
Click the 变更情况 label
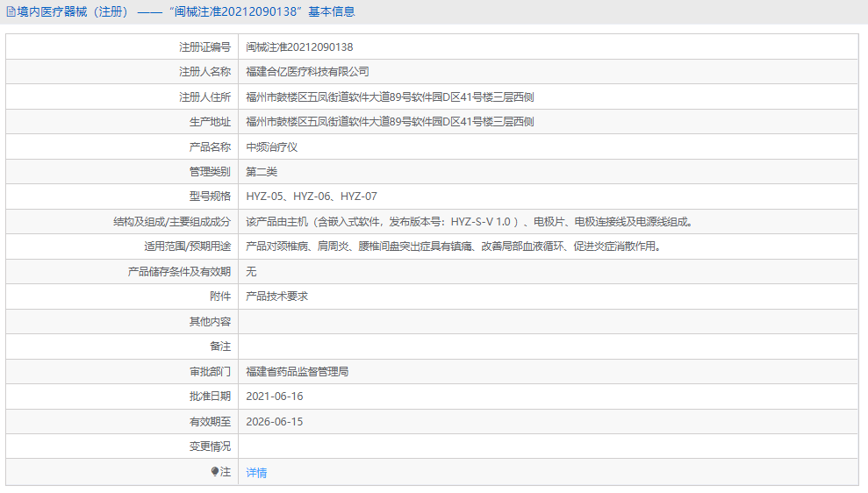point(210,446)
